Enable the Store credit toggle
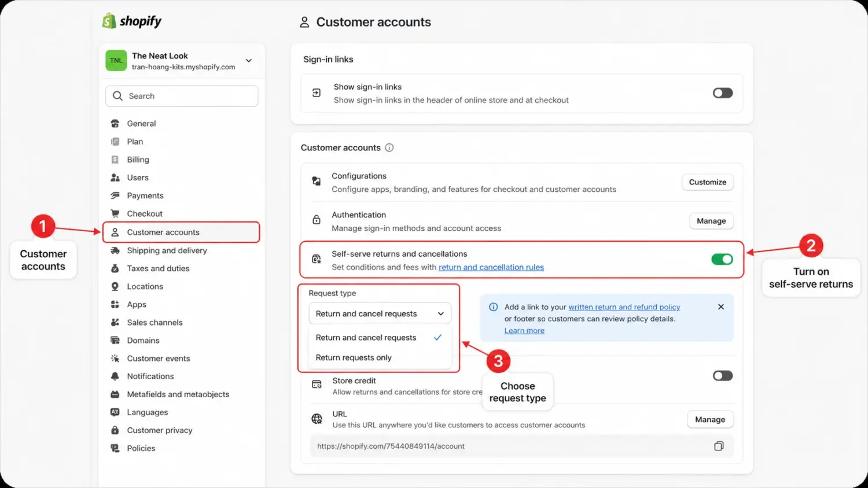 pyautogui.click(x=723, y=376)
